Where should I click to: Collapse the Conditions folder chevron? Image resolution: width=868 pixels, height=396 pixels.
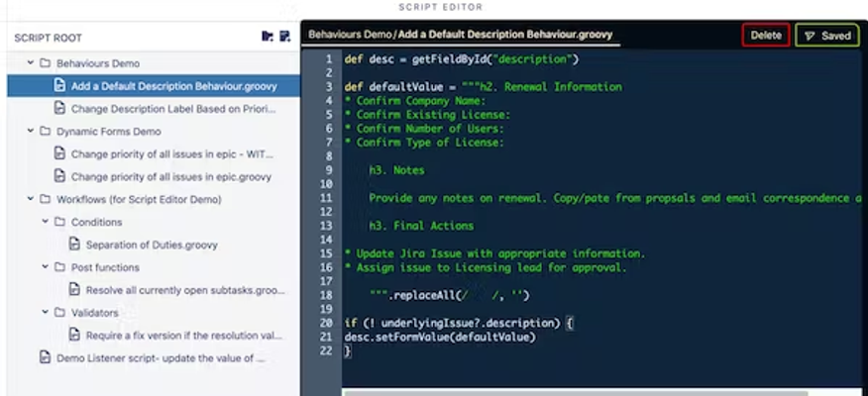coord(46,222)
